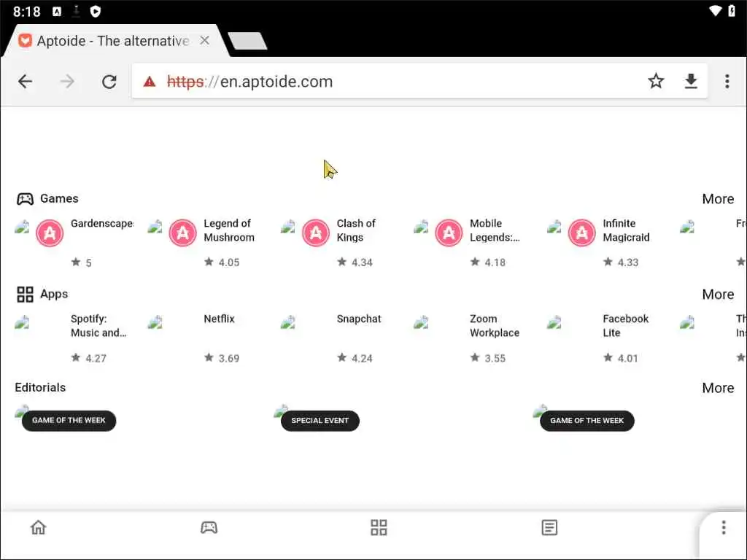This screenshot has height=560, width=747.
Task: Click the Apps section heading text
Action: tap(54, 295)
